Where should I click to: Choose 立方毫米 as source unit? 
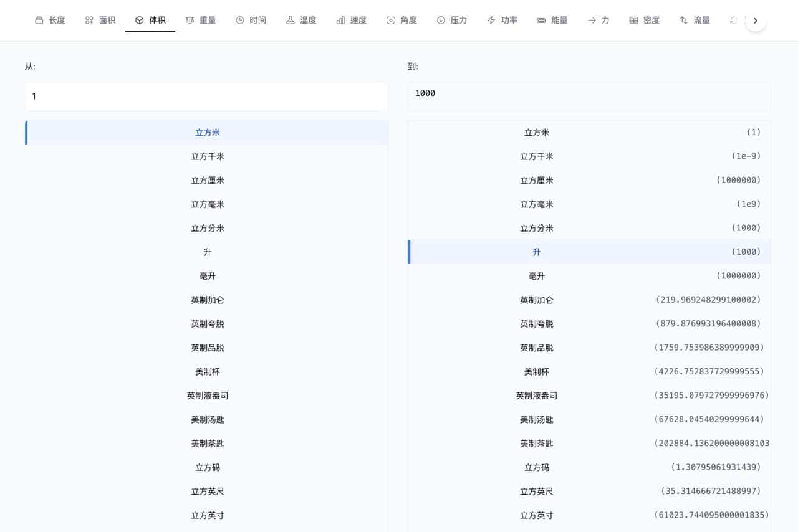point(206,204)
